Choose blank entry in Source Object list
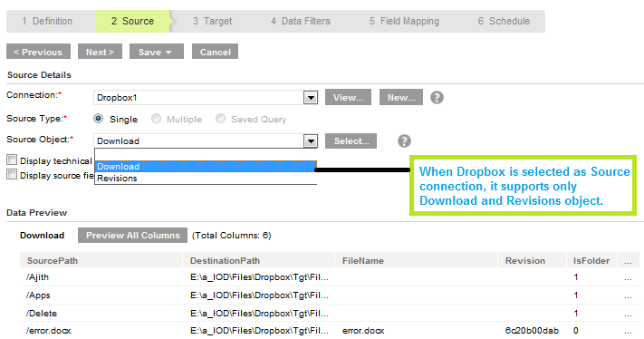 coord(206,155)
